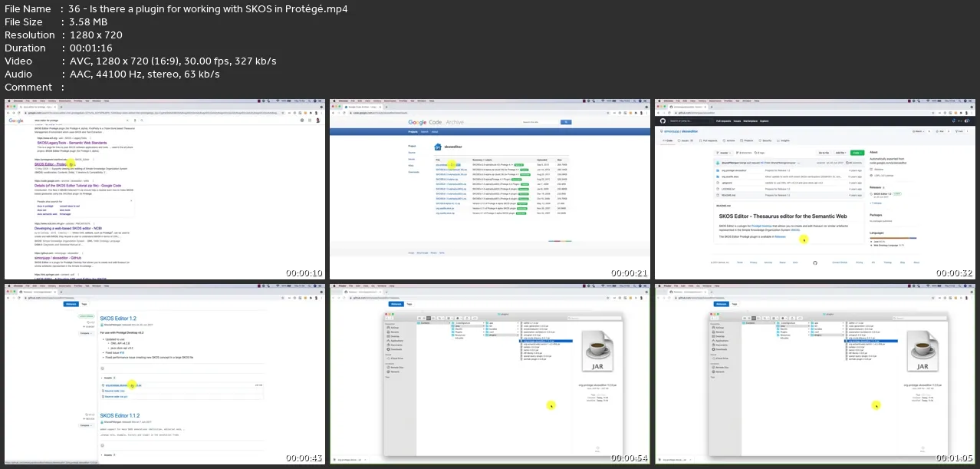The image size is (980, 469).
Task: Collapse the 'Assets' section under SKOS Editor 1.2
Action: pyautogui.click(x=108, y=378)
